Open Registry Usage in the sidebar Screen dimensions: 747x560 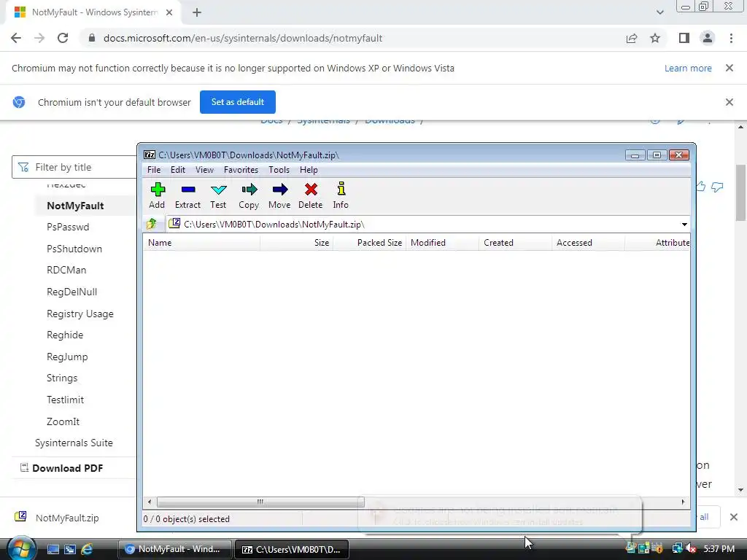tap(80, 314)
